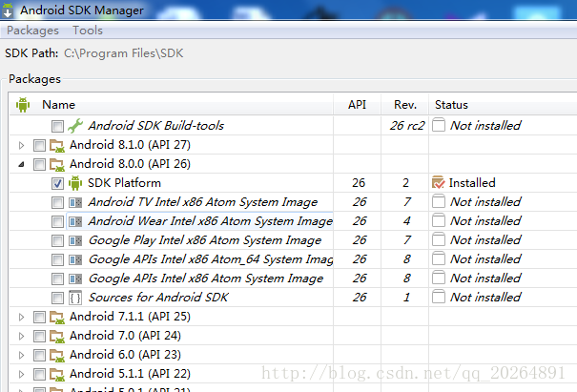The width and height of the screenshot is (577, 392).
Task: Check the Android 7.0 (API 24) checkbox
Action: click(39, 336)
